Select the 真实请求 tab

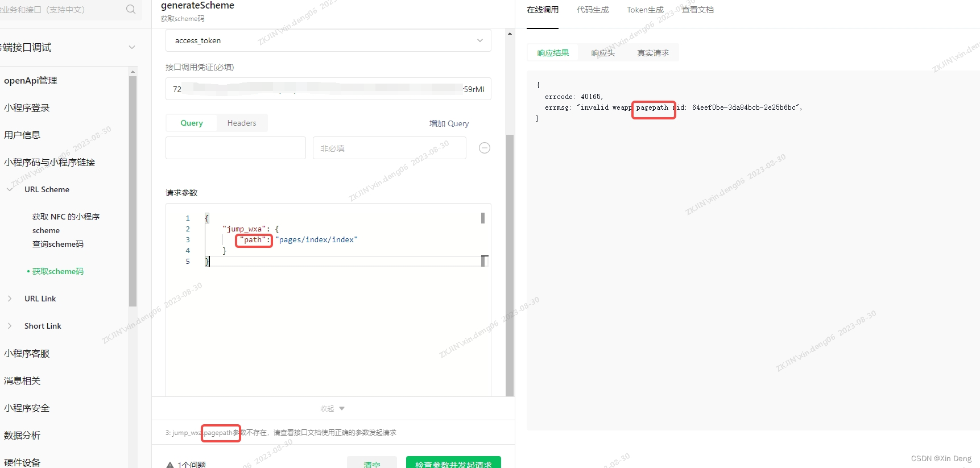(653, 53)
